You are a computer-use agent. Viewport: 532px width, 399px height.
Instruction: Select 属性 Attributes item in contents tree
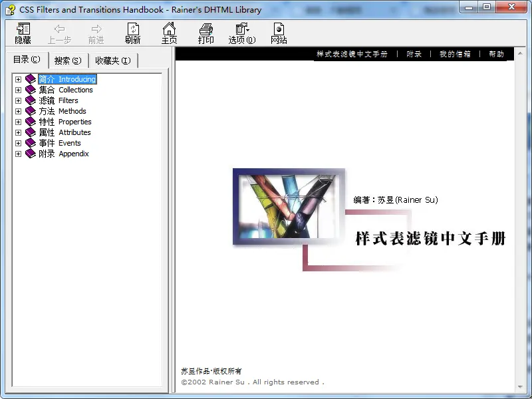pyautogui.click(x=65, y=132)
